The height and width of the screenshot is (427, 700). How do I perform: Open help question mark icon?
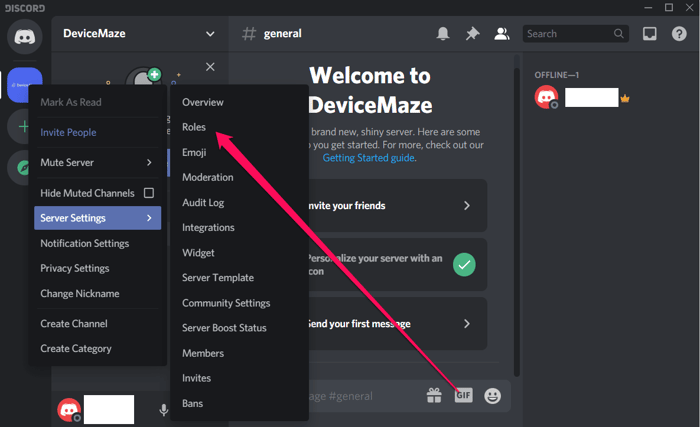(679, 33)
